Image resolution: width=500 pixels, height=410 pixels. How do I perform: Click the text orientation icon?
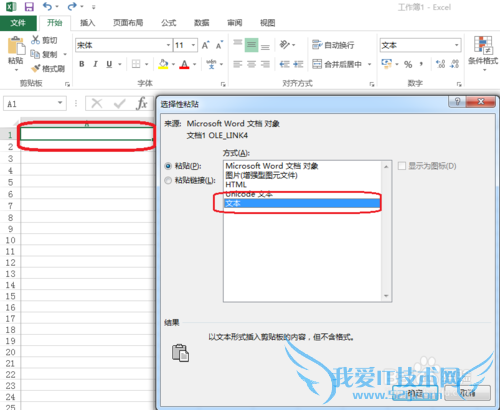pos(285,45)
